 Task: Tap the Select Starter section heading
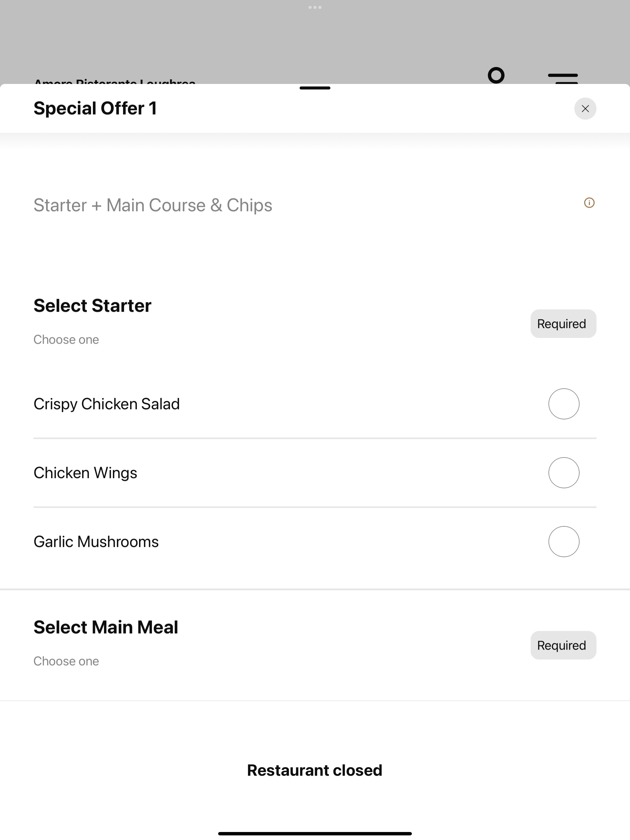click(x=92, y=305)
